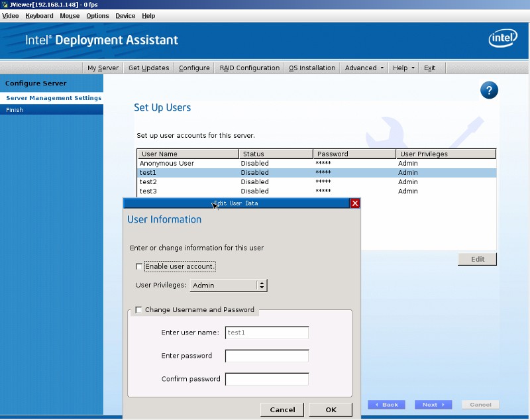Open OS Installation tab
Viewport: 530px width, 420px height.
(312, 68)
